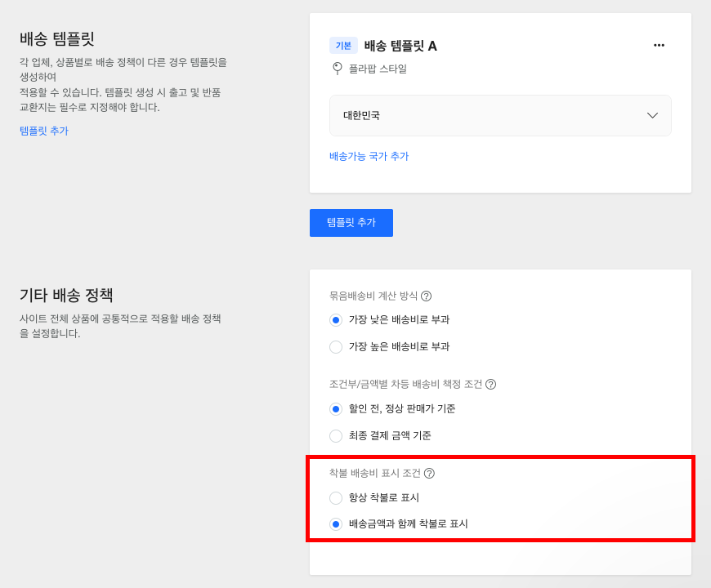Click the 템플릿 추가 text link under the description

tap(44, 131)
